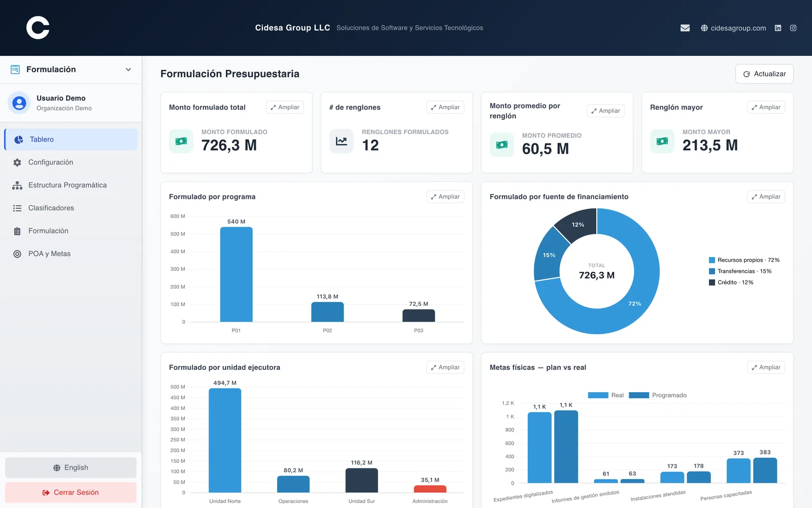Enlarge the Formulado por fuente de financiamiento chart
The width and height of the screenshot is (812, 508).
(766, 197)
